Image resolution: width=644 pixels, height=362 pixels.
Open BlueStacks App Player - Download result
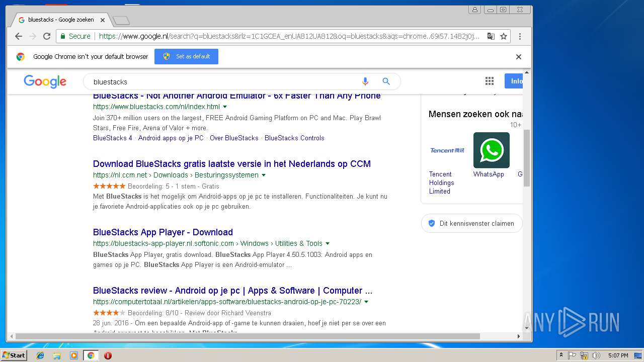[x=163, y=232]
